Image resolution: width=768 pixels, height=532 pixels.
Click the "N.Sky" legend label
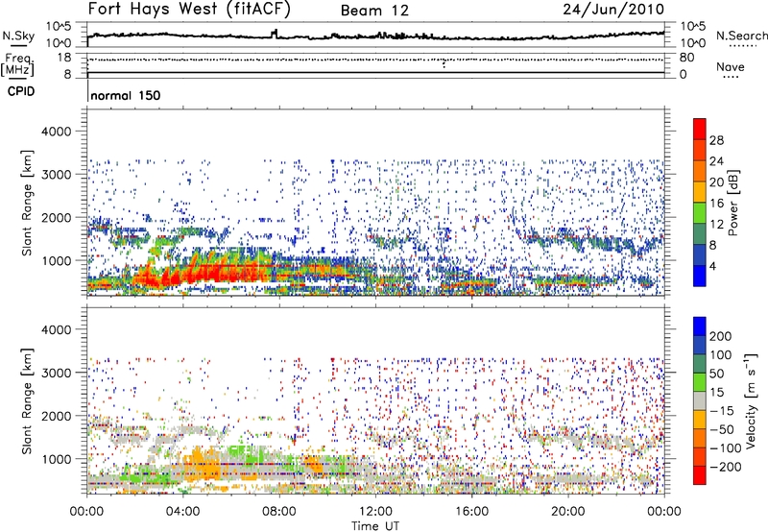point(18,36)
